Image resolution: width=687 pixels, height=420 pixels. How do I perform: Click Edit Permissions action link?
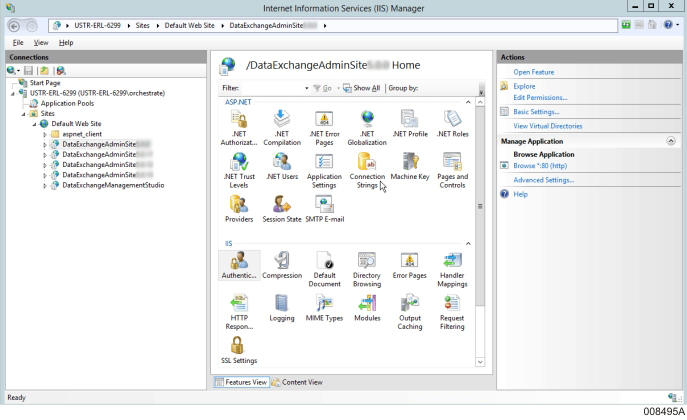tap(540, 98)
